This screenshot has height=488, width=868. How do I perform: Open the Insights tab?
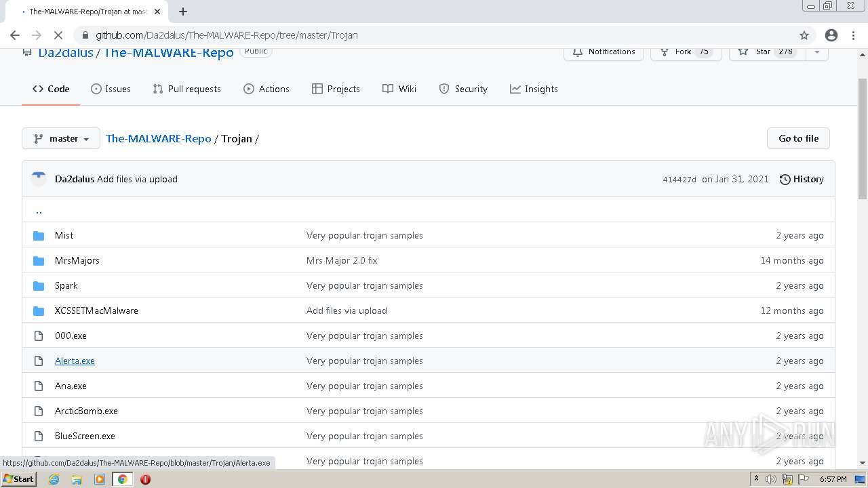click(534, 89)
